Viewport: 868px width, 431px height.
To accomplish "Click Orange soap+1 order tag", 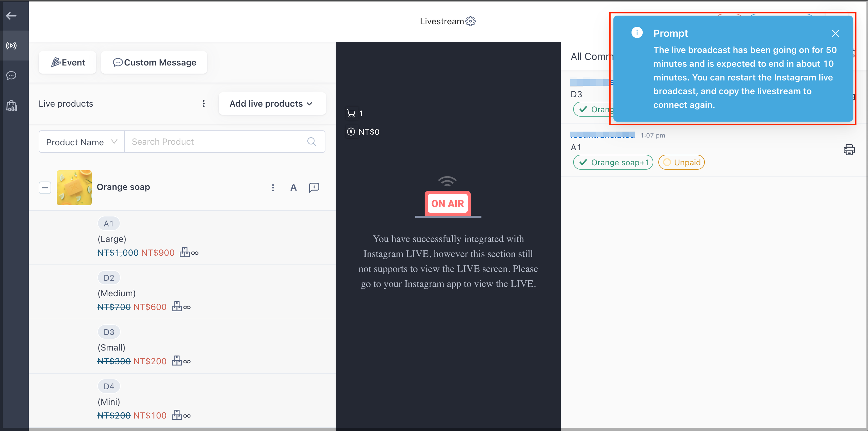I will [x=613, y=162].
